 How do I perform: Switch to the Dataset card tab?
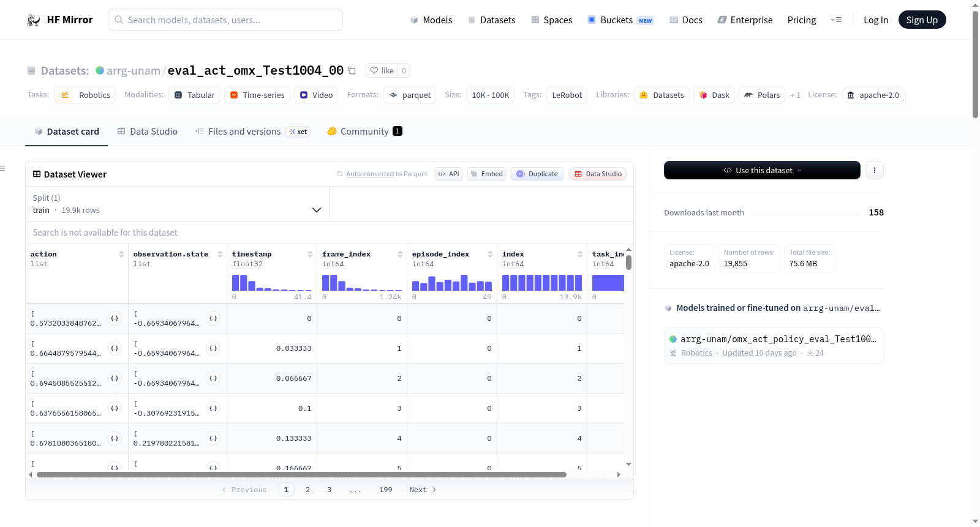tap(66, 132)
